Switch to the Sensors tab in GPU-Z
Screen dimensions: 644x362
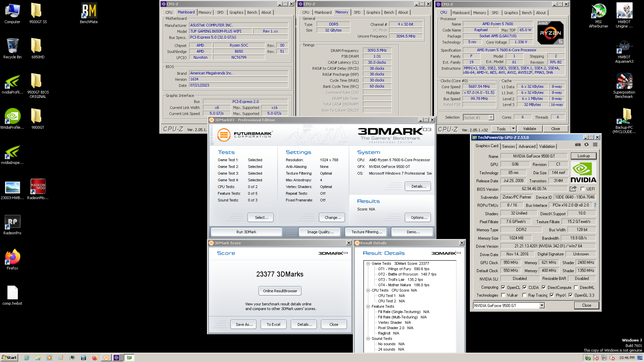(x=508, y=146)
